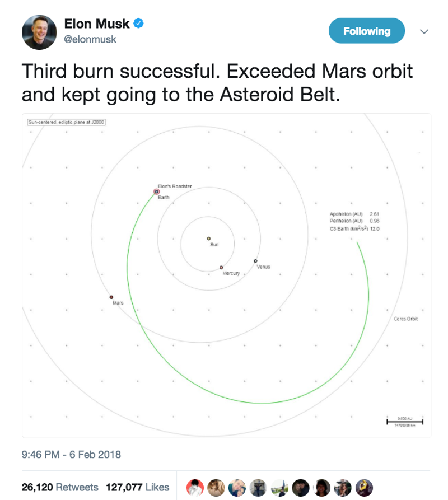Image resolution: width=448 pixels, height=500 pixels.
Task: Open the liker avatar of person standing outdoors
Action: tap(279, 487)
